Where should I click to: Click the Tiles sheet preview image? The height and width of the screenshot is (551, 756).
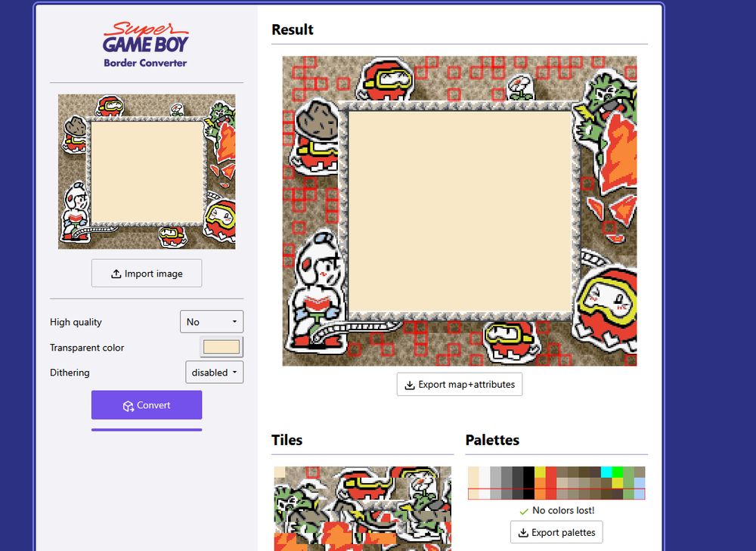[x=363, y=509]
